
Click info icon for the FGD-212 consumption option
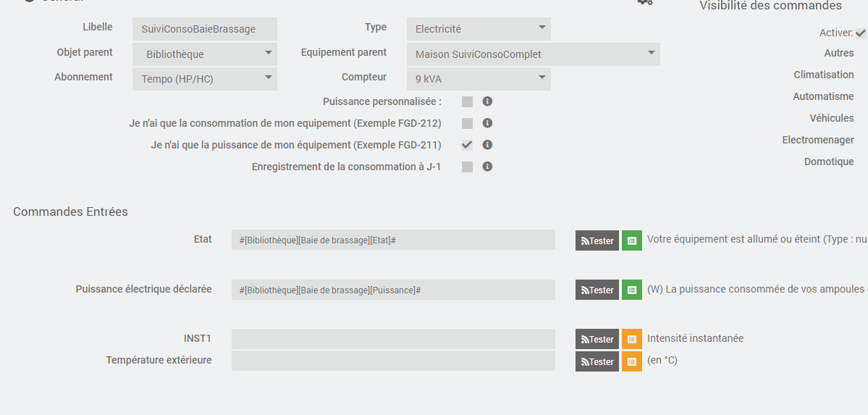[487, 123]
